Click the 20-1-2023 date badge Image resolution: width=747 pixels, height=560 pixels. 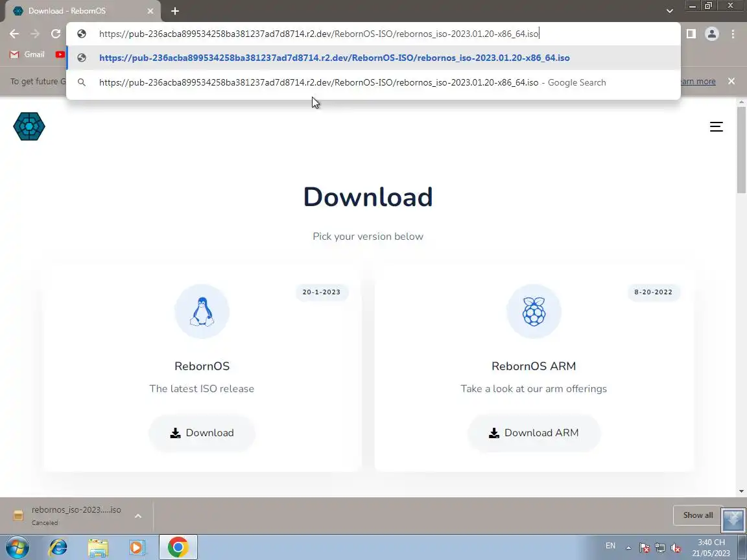pos(322,292)
